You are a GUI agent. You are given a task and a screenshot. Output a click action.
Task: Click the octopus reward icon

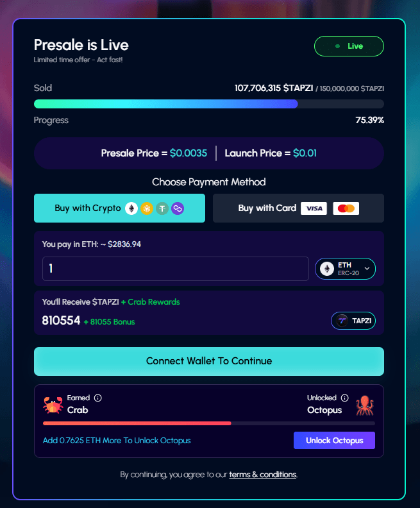tap(364, 405)
